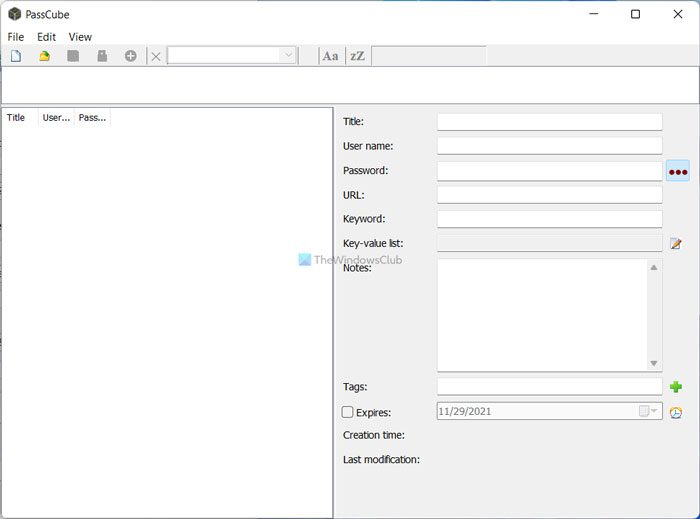Viewport: 700px width, 519px height.
Task: Open the View menu
Action: 80,37
